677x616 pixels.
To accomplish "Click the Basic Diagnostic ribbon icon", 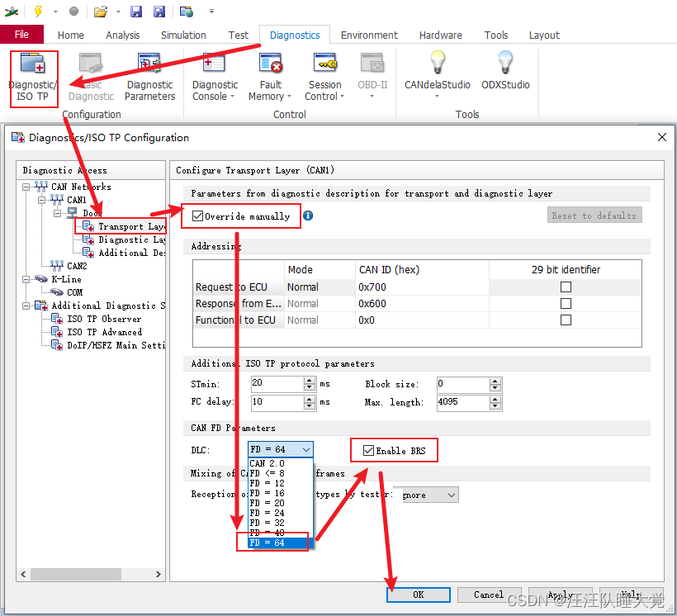I will click(x=91, y=78).
